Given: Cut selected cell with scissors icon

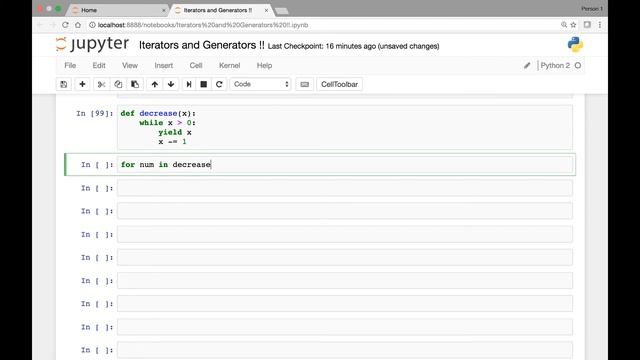Looking at the screenshot, I should tap(102, 84).
